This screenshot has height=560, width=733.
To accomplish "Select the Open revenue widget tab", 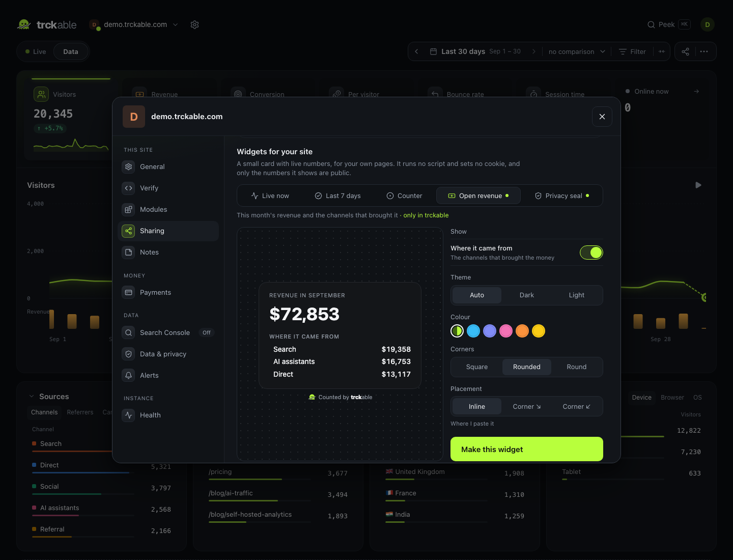I will 478,196.
